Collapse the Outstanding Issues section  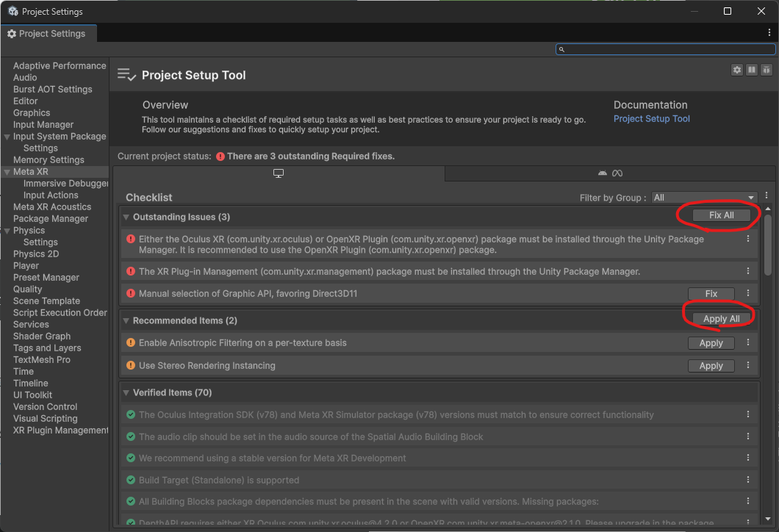point(126,218)
